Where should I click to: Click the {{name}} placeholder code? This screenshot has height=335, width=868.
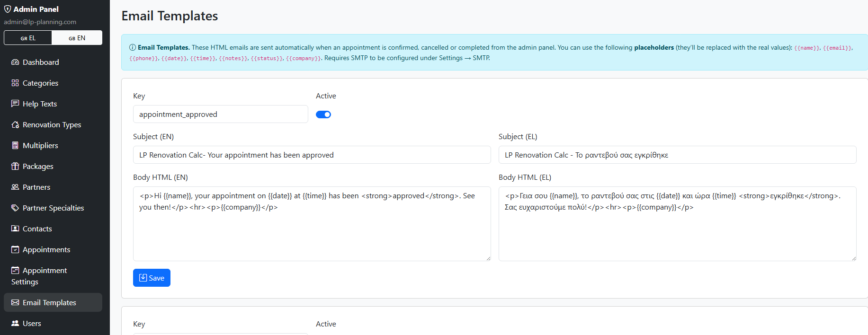pyautogui.click(x=807, y=48)
